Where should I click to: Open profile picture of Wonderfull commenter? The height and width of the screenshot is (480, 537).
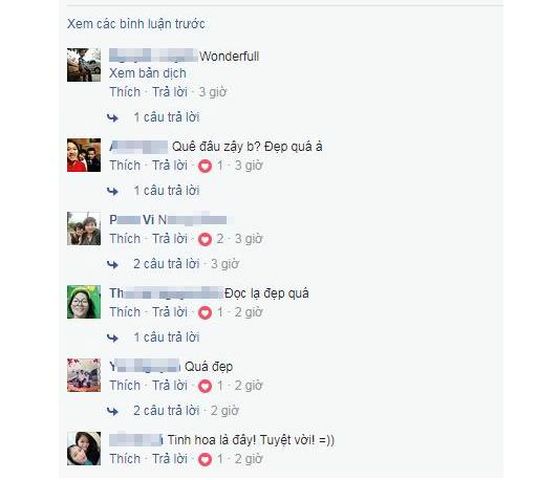[x=84, y=65]
